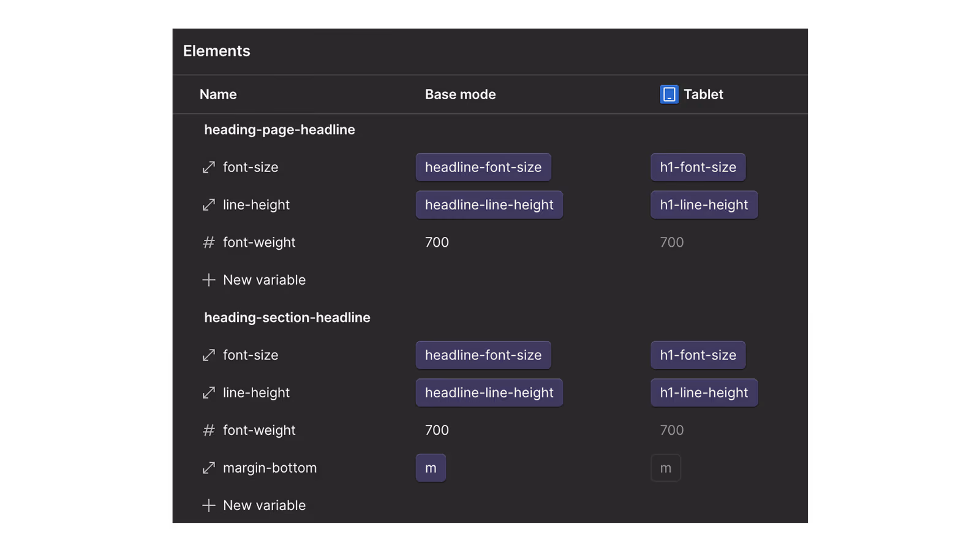Click the resize icon beside line-height under heading-page-headline

209,204
